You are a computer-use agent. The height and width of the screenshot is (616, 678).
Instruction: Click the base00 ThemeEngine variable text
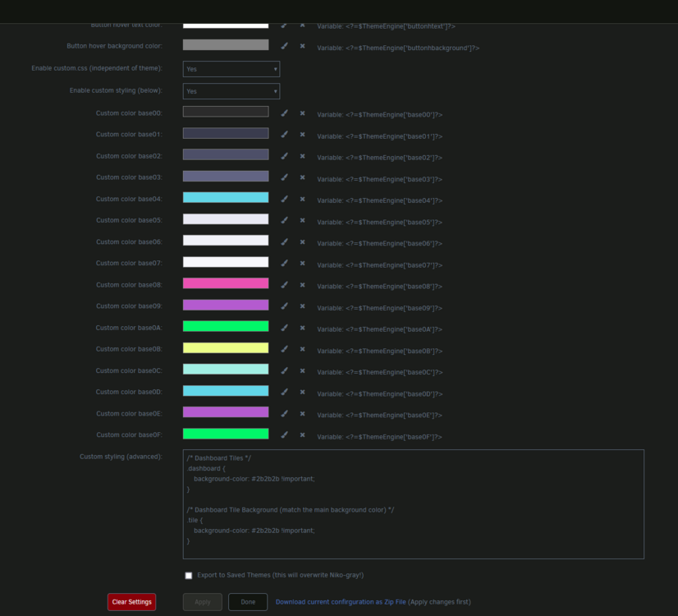[380, 115]
